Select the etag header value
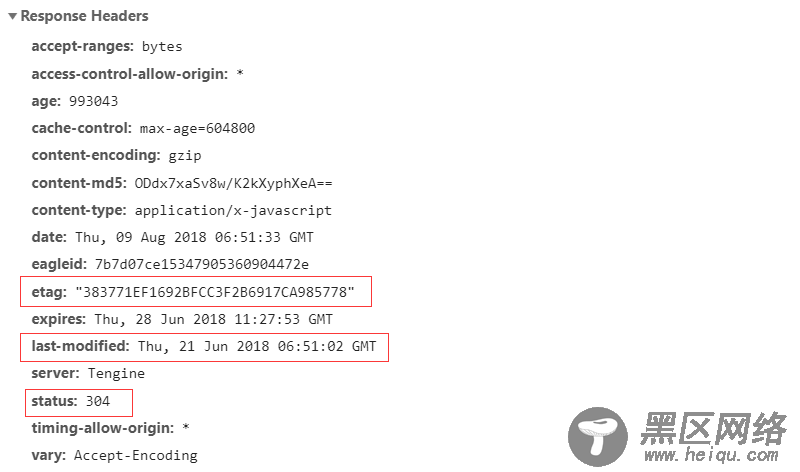 click(215, 292)
